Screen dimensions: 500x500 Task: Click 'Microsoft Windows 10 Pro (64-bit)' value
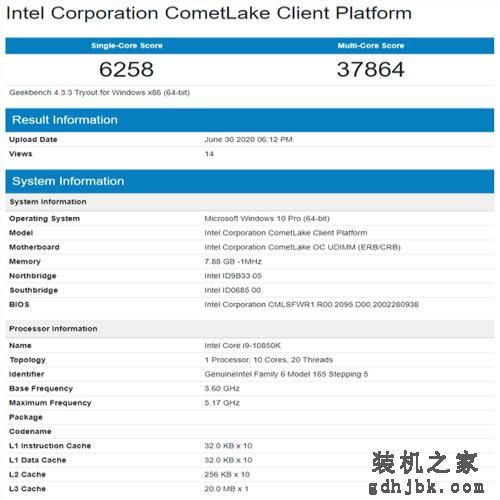pos(267,219)
